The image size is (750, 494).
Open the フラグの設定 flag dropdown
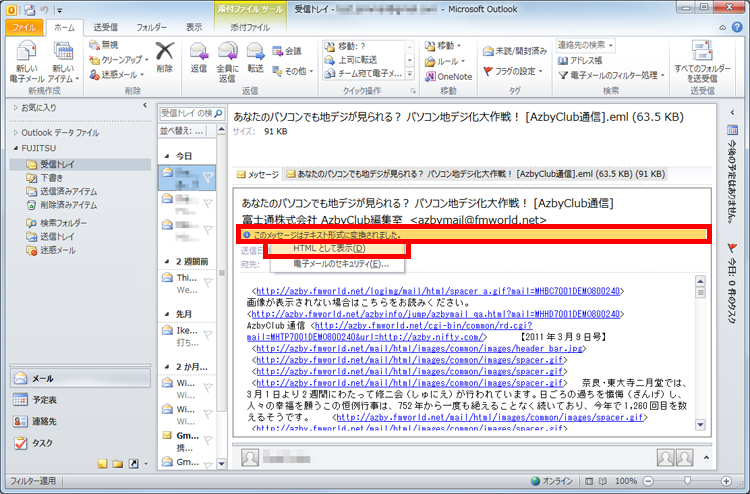click(513, 71)
